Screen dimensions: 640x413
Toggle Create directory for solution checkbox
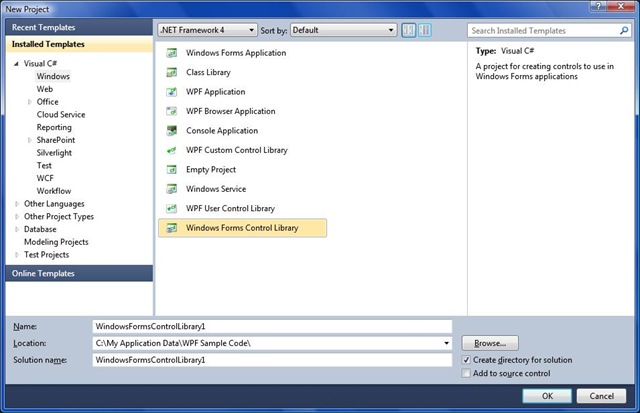[x=466, y=360]
